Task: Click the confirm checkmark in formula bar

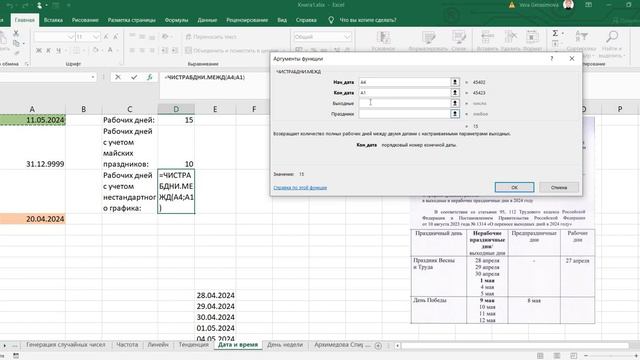Action: click(x=134, y=77)
